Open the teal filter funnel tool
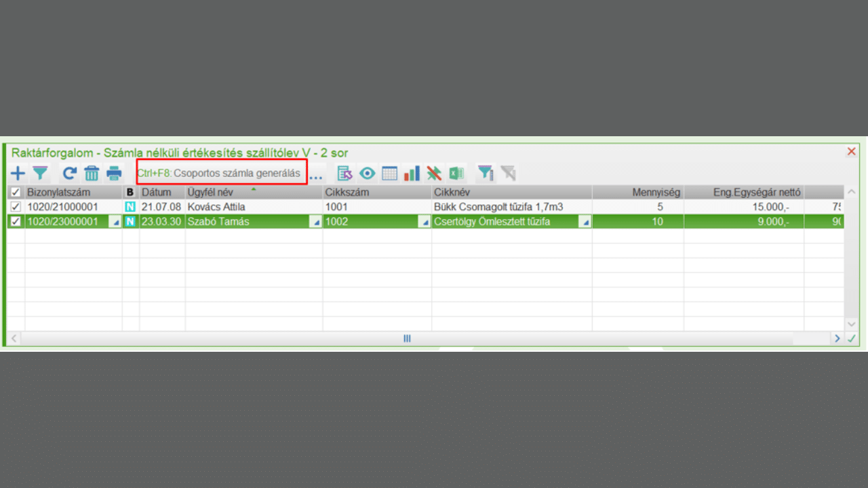Image resolution: width=868 pixels, height=488 pixels. (x=41, y=174)
